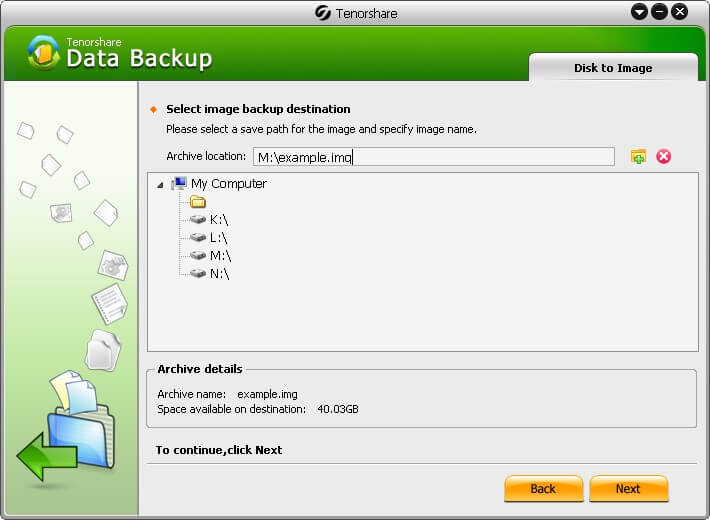Image resolution: width=710 pixels, height=520 pixels.
Task: Collapse the My Computer tree node
Action: (x=161, y=184)
